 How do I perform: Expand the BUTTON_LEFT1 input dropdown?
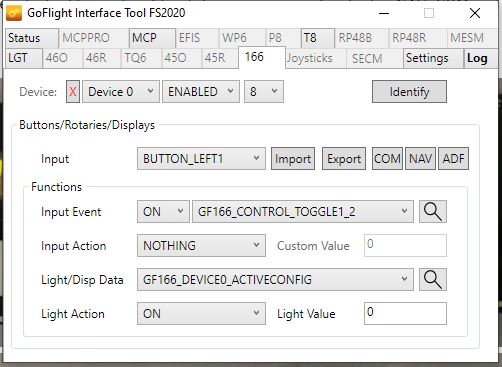click(201, 159)
